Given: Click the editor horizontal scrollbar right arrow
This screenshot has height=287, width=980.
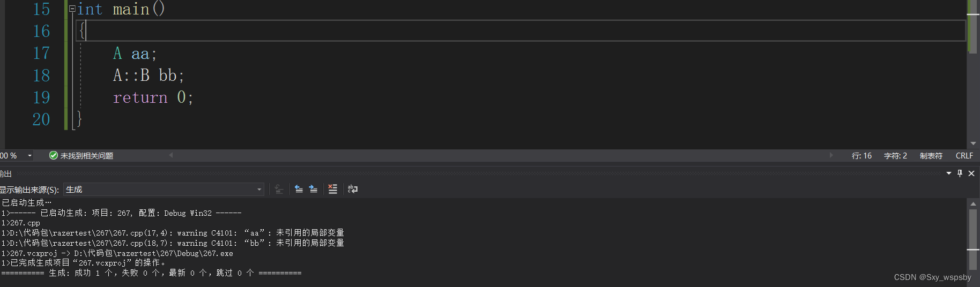Looking at the screenshot, I should pyautogui.click(x=831, y=155).
